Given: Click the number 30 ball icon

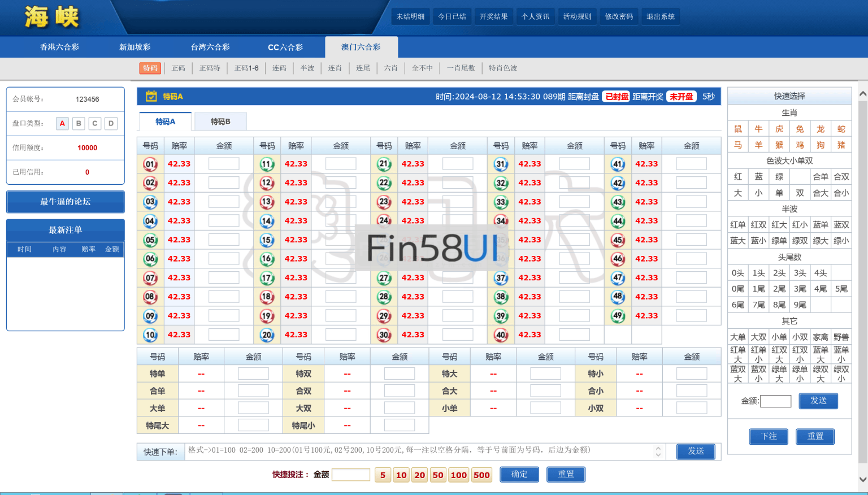Looking at the screenshot, I should 384,335.
